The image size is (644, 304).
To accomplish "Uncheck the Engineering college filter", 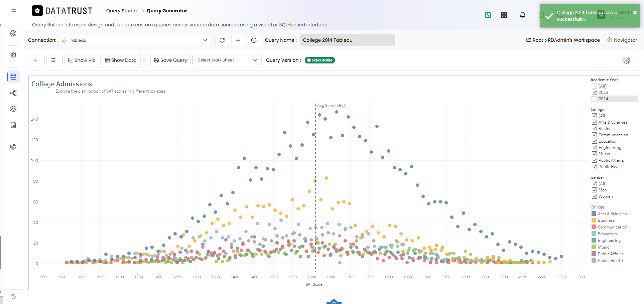I will (x=594, y=147).
